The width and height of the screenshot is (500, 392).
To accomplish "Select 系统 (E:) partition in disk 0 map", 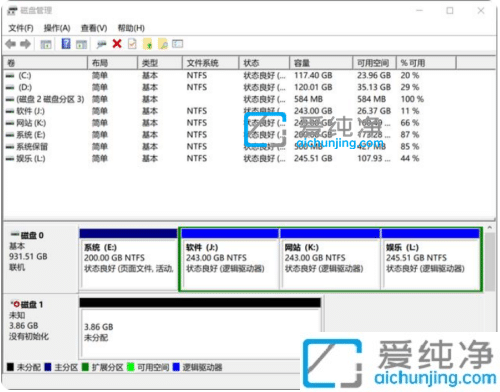I will [128, 259].
